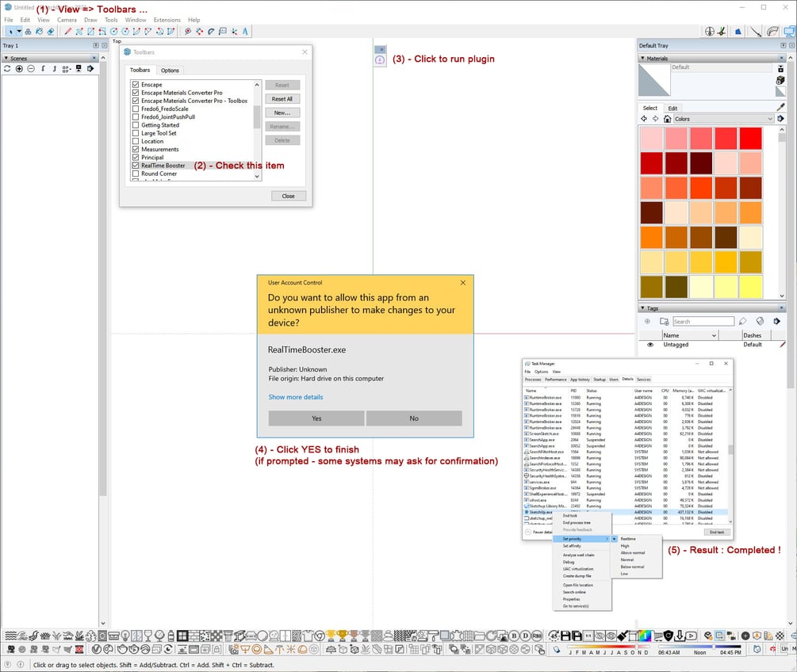Go back in materials browser
This screenshot has height=672, width=797.
pyautogui.click(x=644, y=118)
